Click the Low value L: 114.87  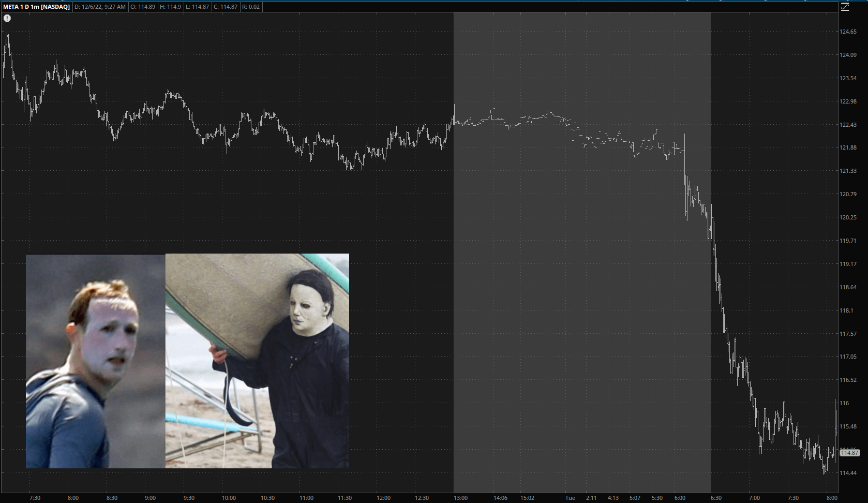pyautogui.click(x=197, y=7)
